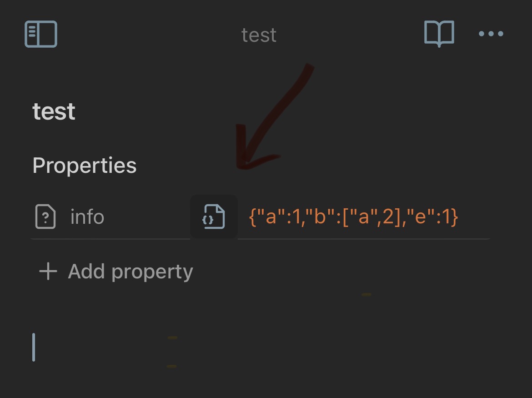This screenshot has height=398, width=532.
Task: Toggle the left sidebar panel icon
Action: (x=41, y=34)
